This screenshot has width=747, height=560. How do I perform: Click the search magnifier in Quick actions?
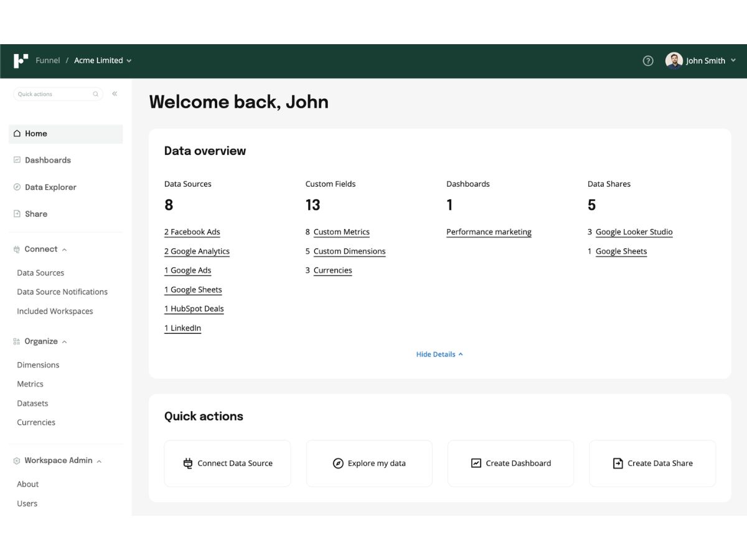[x=95, y=95]
